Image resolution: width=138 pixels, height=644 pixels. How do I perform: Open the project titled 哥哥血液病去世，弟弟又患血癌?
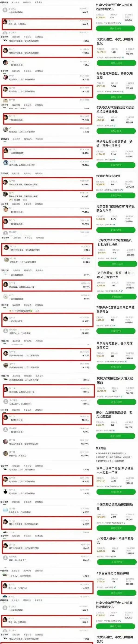[115, 75]
